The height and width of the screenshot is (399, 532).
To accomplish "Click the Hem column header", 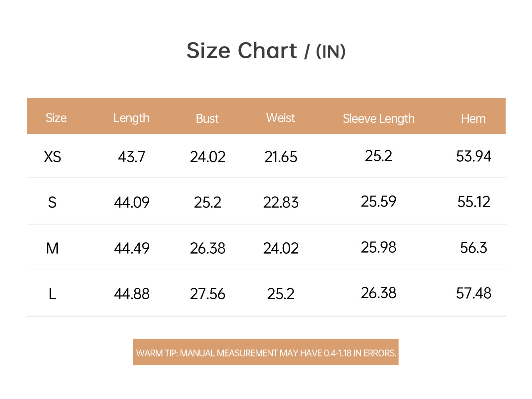I will point(473,119).
